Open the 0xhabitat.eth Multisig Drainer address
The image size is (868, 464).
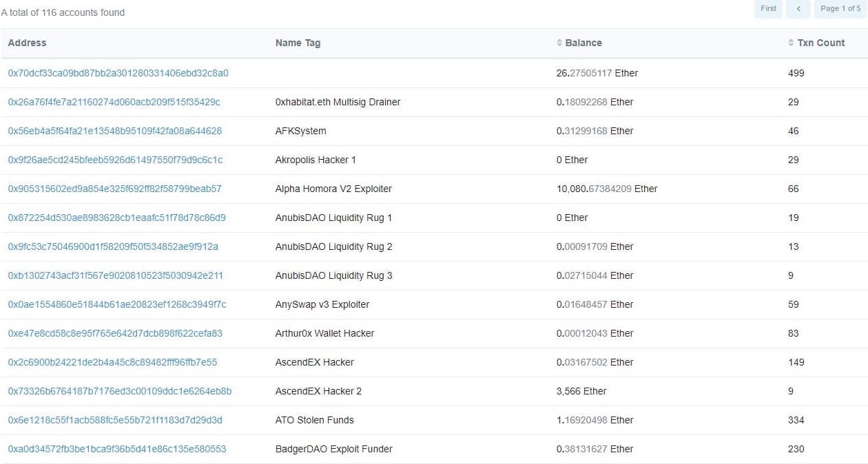[x=114, y=102]
